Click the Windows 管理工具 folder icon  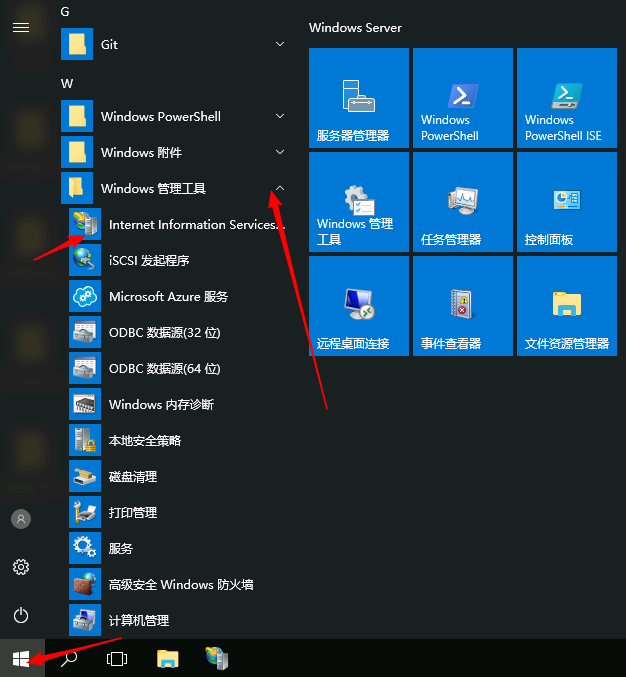(x=77, y=188)
